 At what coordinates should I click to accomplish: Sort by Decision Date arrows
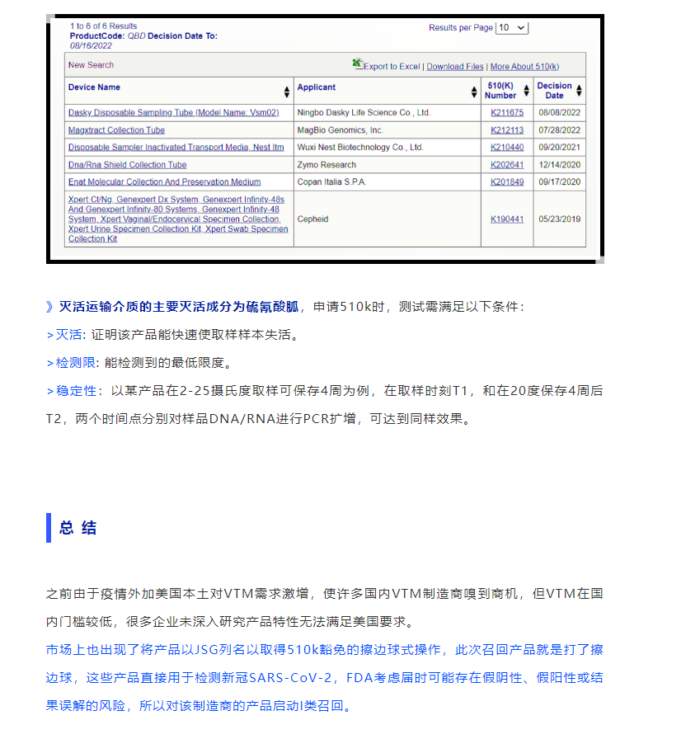click(x=579, y=90)
